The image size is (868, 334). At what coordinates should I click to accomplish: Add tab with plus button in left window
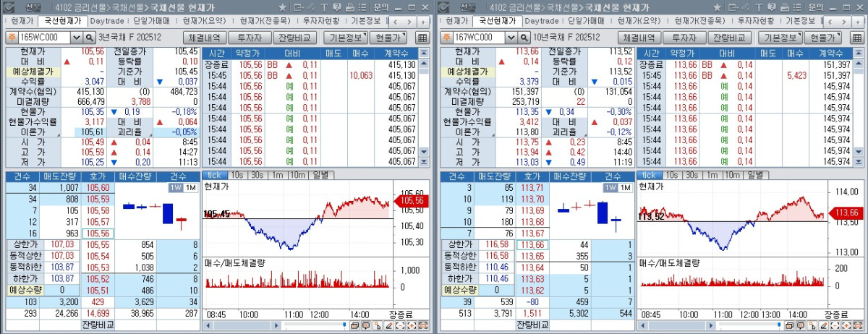[x=423, y=22]
